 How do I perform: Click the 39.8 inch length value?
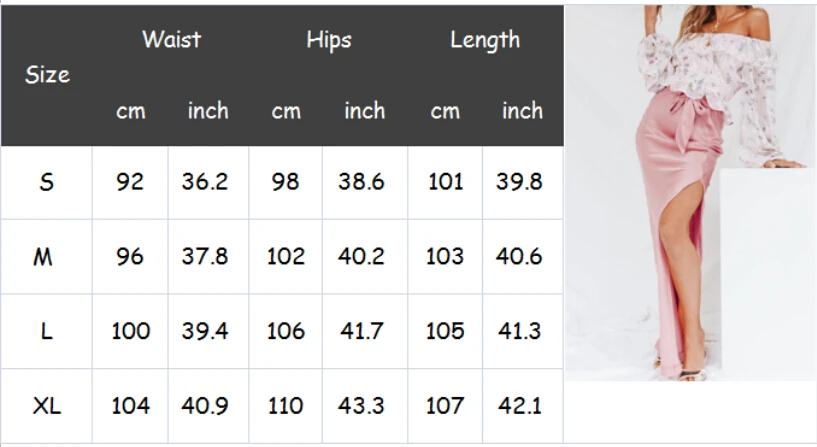(x=519, y=182)
